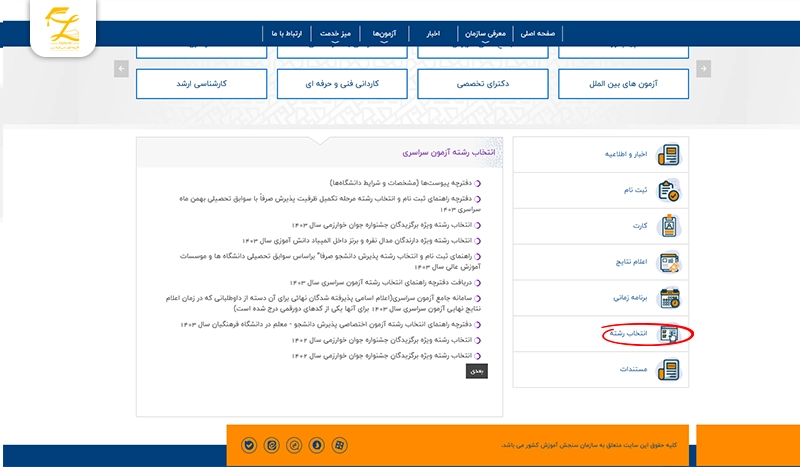Open the برنامه زمانی sidebar label
The height and width of the screenshot is (467, 800).
click(x=630, y=298)
